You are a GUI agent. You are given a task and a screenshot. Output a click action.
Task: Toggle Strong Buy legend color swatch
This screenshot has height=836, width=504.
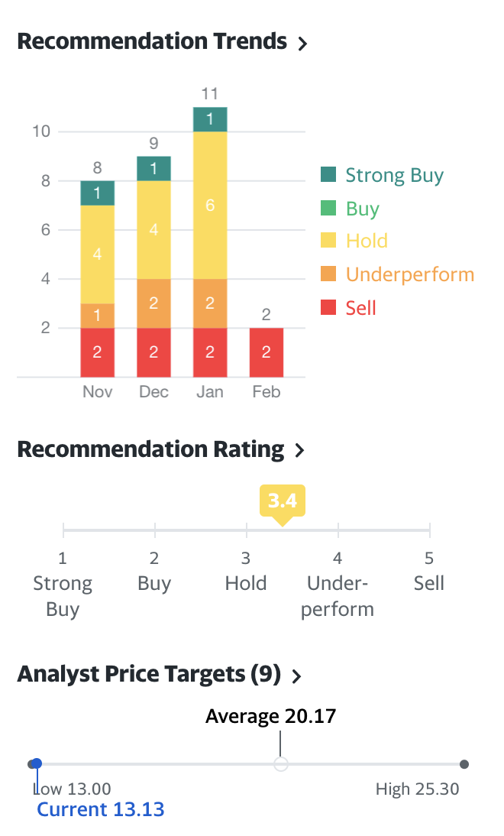328,175
